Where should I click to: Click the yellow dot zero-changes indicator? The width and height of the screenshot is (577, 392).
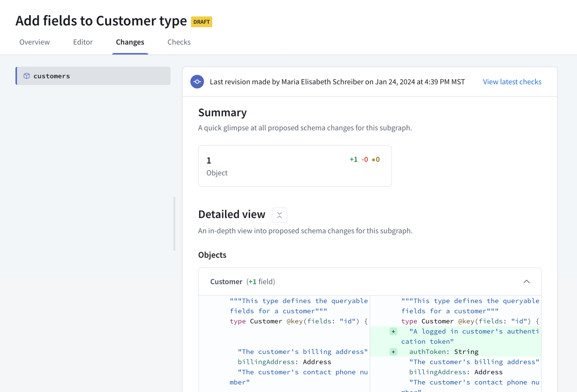pyautogui.click(x=376, y=159)
